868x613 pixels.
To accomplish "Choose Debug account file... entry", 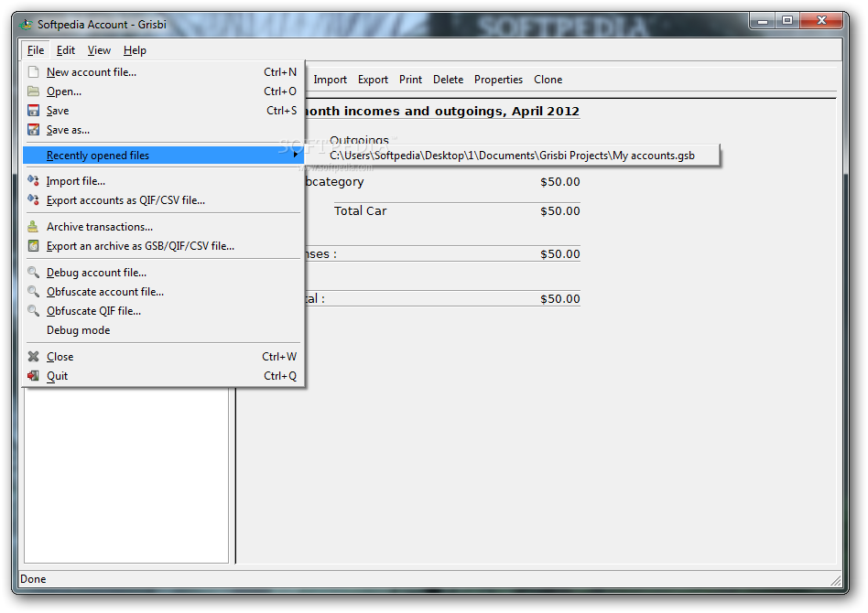I will click(x=163, y=273).
